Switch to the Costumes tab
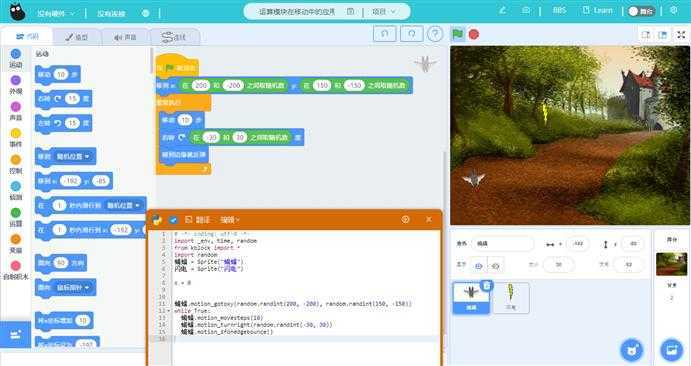 [77, 37]
